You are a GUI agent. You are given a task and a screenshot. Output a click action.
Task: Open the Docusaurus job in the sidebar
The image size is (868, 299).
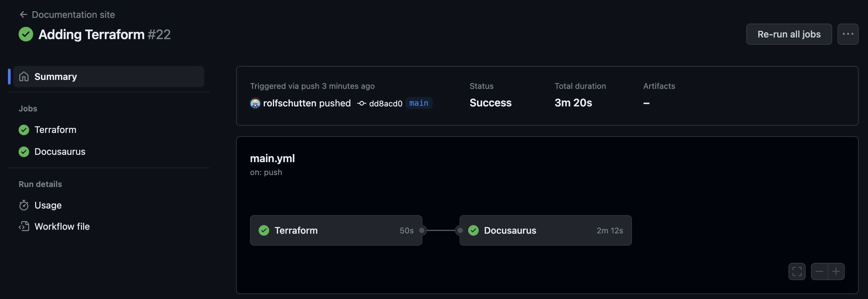60,151
